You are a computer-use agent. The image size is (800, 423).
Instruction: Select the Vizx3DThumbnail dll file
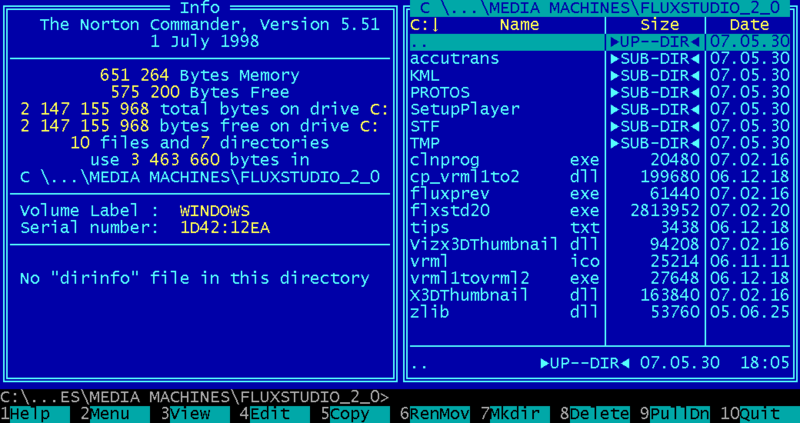point(600,244)
